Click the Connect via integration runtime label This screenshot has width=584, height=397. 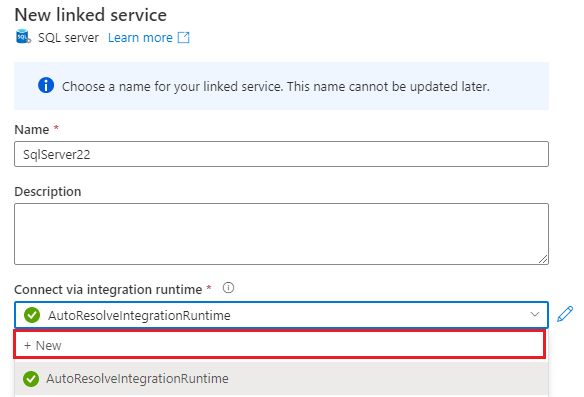(108, 289)
